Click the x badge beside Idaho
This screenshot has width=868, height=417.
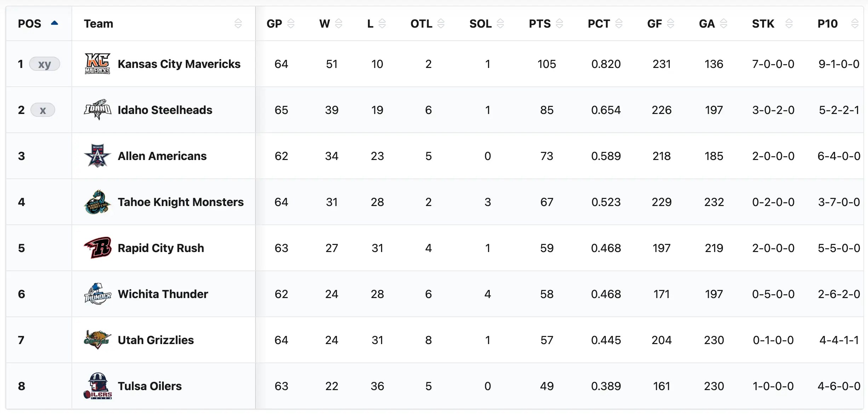pos(43,110)
